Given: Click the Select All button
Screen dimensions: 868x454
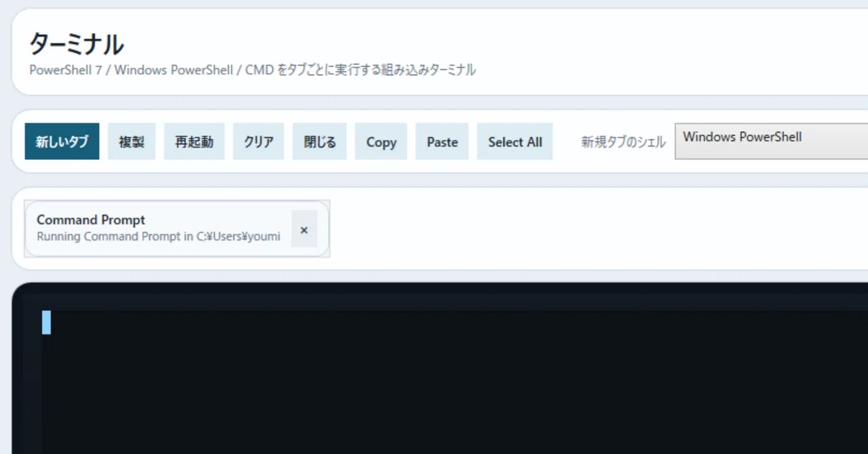Looking at the screenshot, I should tap(515, 142).
